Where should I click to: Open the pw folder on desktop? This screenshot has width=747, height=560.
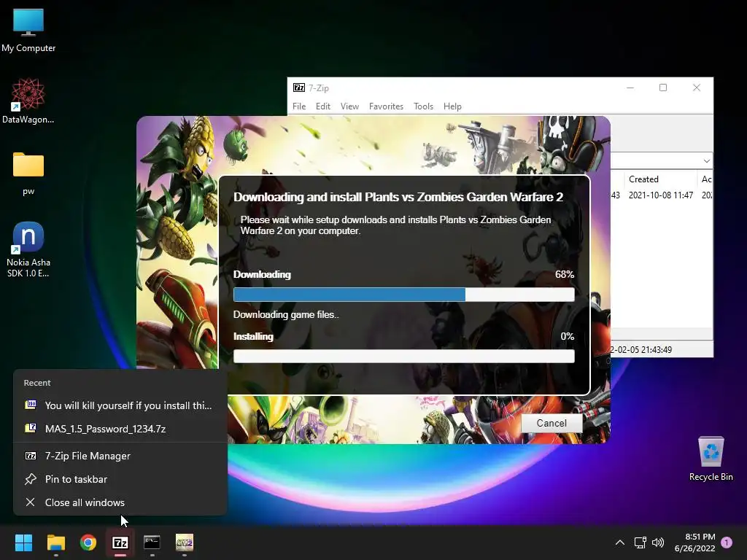tap(28, 174)
